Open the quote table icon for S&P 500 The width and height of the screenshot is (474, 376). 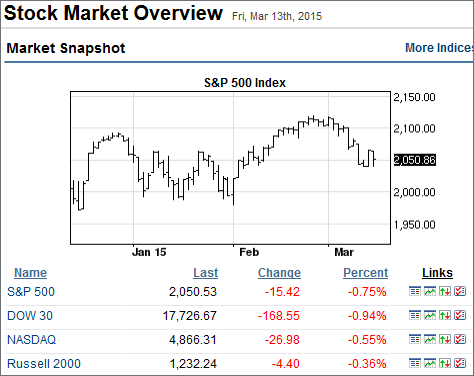pos(415,291)
